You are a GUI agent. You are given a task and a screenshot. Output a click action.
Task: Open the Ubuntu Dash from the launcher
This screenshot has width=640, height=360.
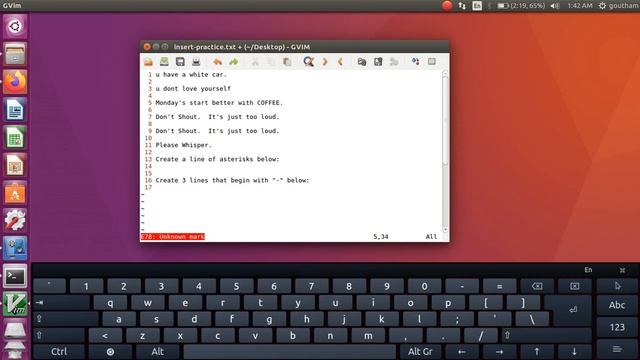pos(15,27)
